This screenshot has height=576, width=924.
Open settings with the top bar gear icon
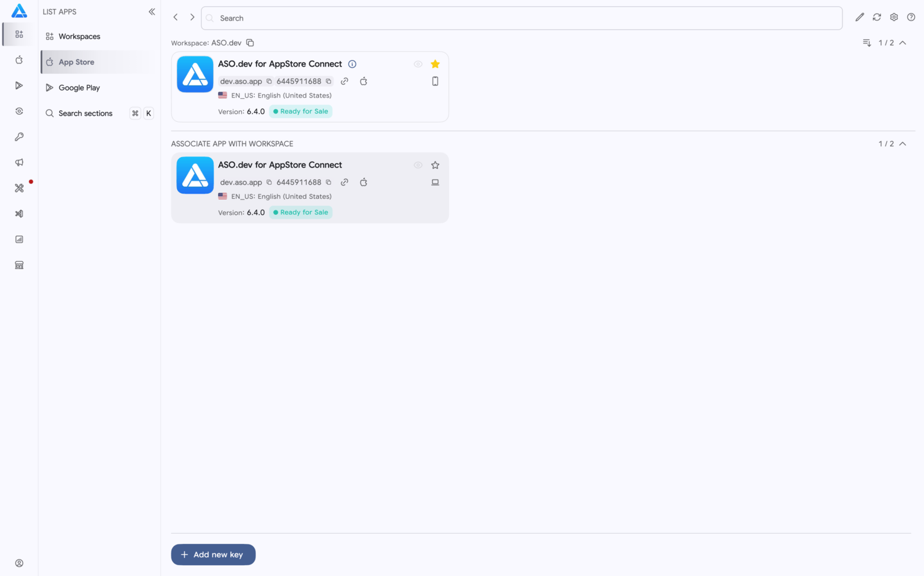click(894, 17)
